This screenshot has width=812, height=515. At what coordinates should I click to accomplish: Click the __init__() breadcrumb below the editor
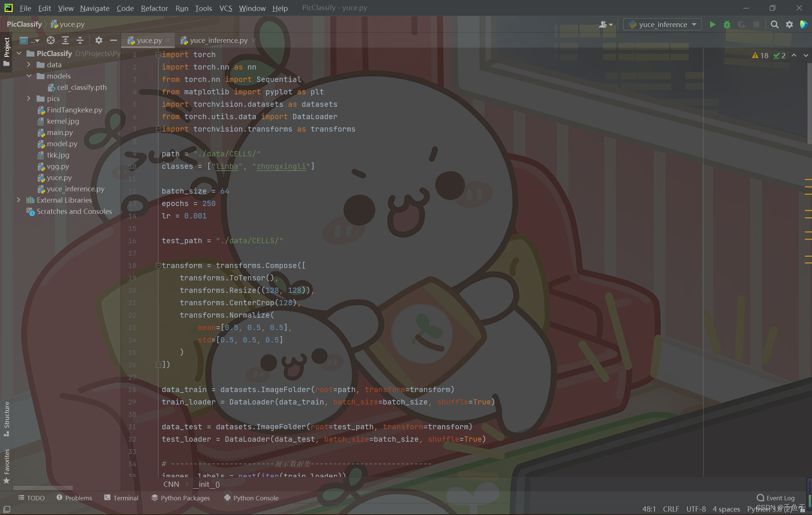pos(206,484)
